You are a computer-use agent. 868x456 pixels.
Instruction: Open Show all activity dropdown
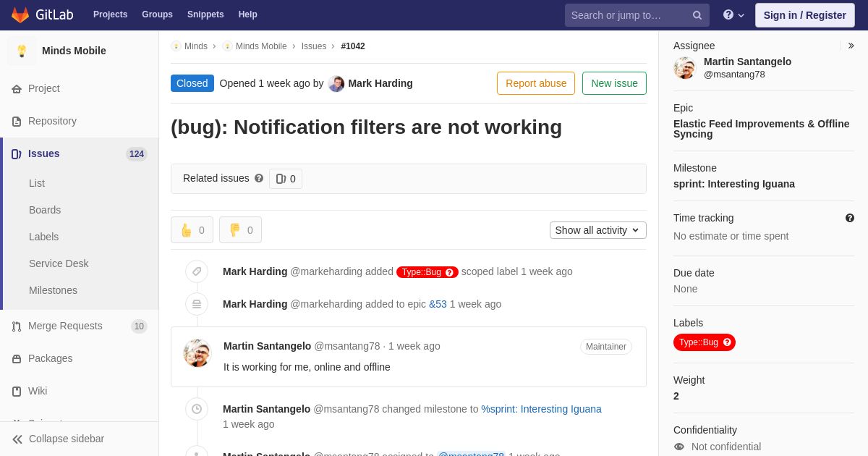(598, 230)
